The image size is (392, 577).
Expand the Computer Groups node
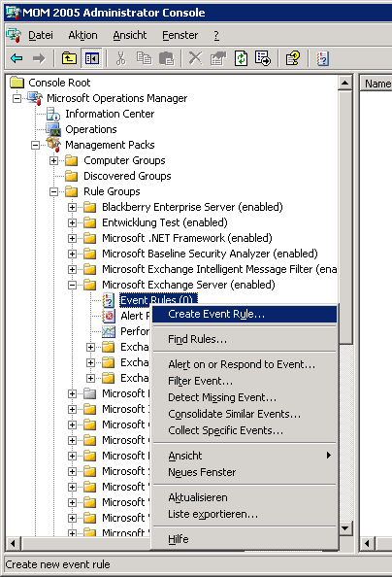(x=53, y=161)
